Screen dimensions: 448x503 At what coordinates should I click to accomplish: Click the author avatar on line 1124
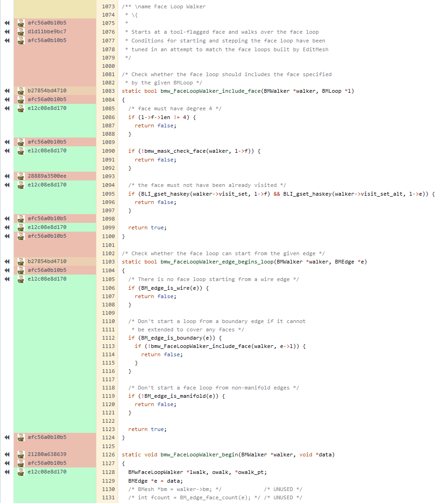pyautogui.click(x=21, y=437)
